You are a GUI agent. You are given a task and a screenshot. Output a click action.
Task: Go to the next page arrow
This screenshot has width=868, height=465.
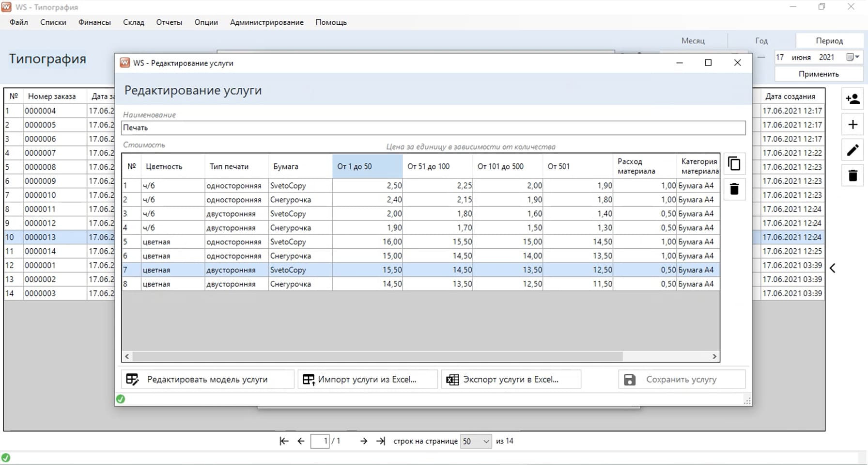pos(364,441)
